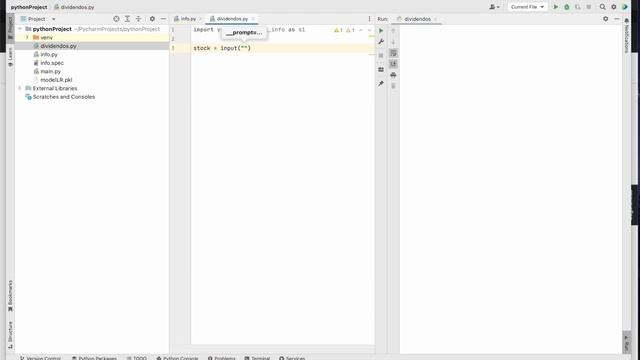Viewport: 640px width, 360px height.
Task: Open the Bookmarks sidebar
Action: (10, 296)
